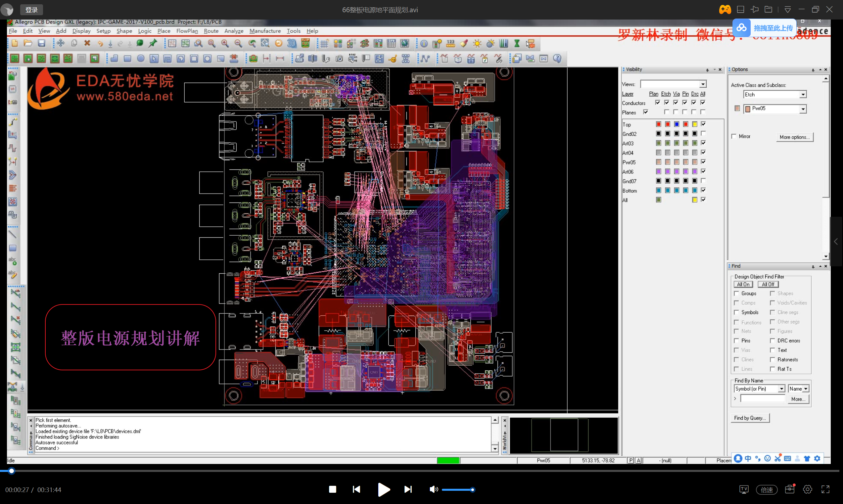Viewport: 843px width, 504px height.
Task: Click the blue Show Element info icon
Action: (x=424, y=43)
